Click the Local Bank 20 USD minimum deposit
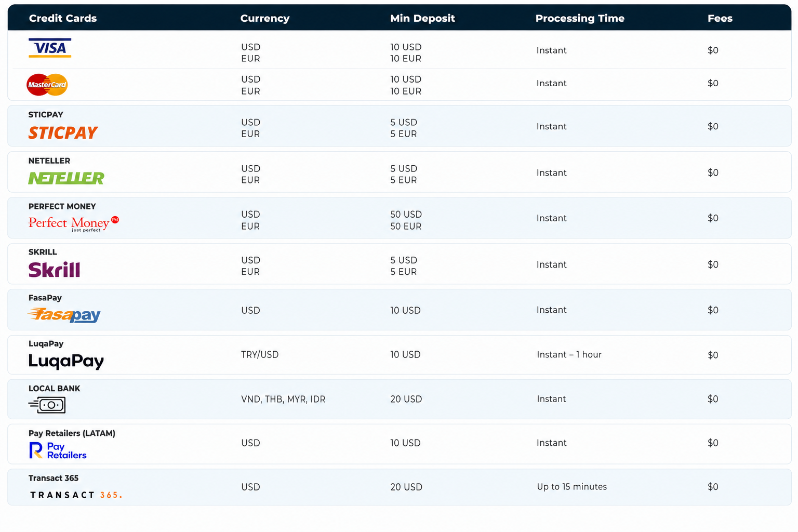The height and width of the screenshot is (532, 798). click(x=406, y=400)
